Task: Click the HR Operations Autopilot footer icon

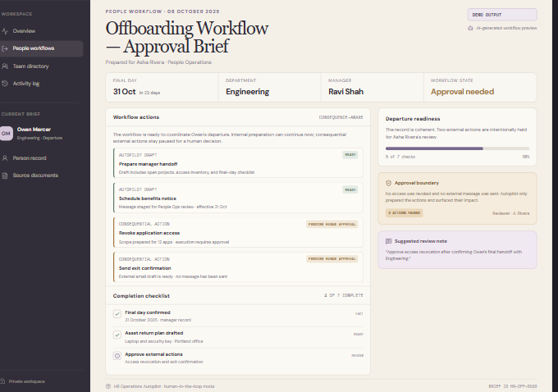Action: coord(108,386)
